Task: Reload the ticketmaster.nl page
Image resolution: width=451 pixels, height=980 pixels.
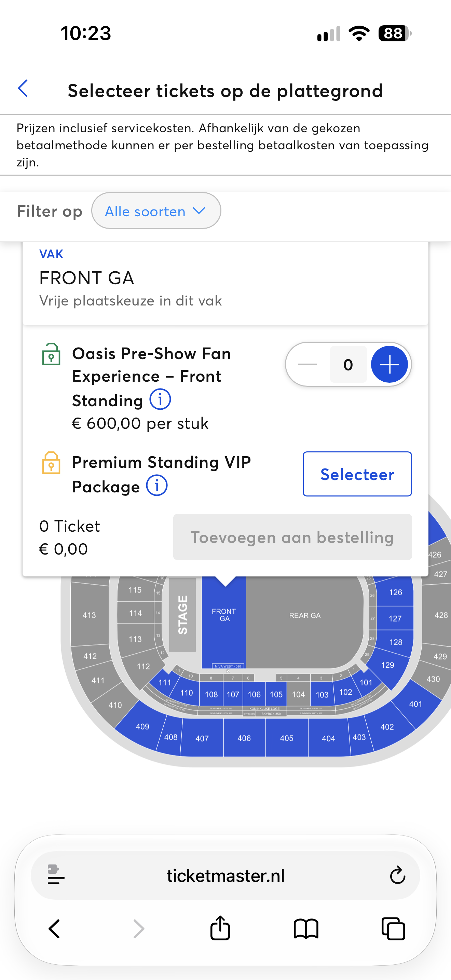Action: pyautogui.click(x=397, y=875)
